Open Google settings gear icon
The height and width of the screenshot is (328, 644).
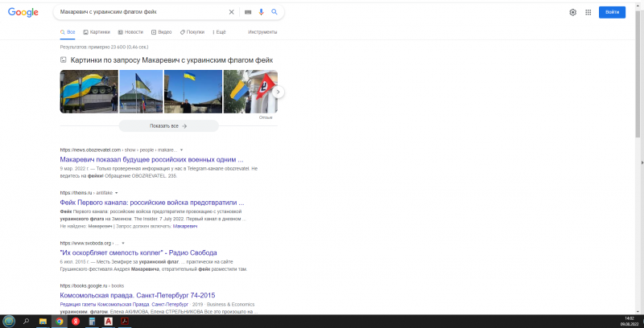pyautogui.click(x=573, y=12)
